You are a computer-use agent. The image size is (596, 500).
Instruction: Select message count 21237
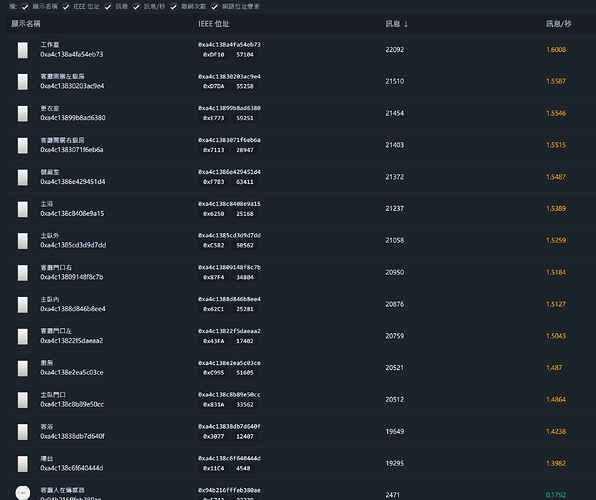pyautogui.click(x=395, y=208)
